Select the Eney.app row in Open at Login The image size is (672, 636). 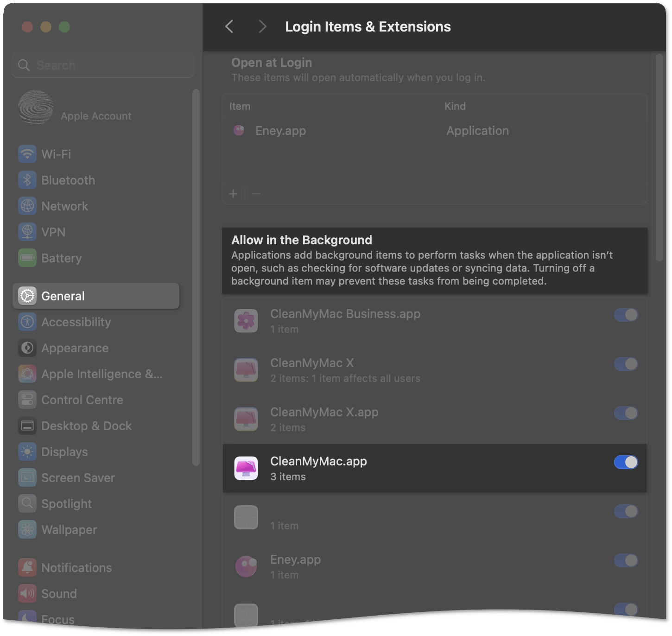435,131
